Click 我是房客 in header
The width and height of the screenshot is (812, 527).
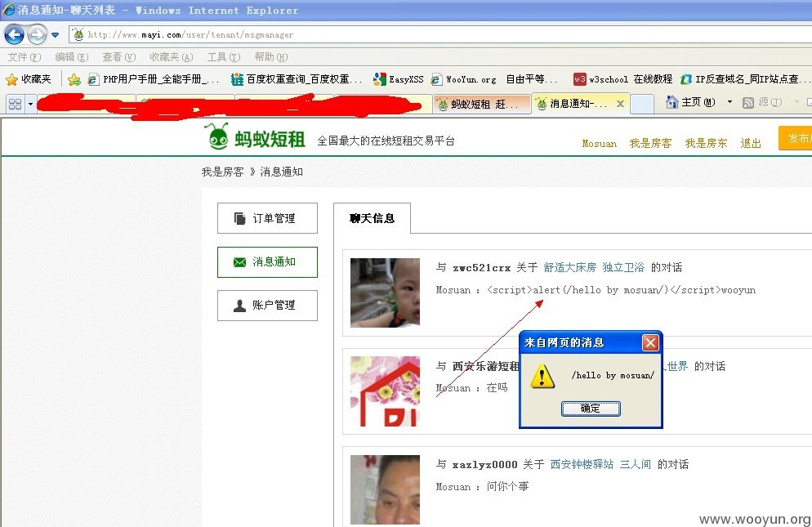pyautogui.click(x=650, y=144)
